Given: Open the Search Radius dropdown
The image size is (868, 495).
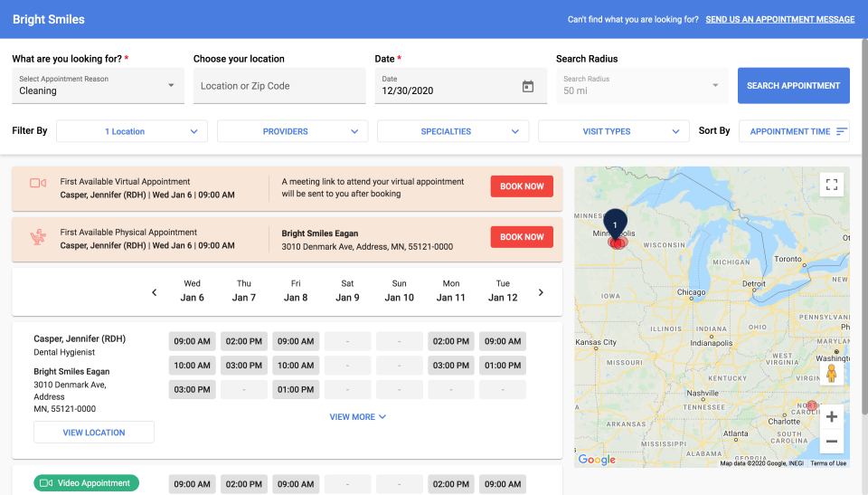Looking at the screenshot, I should [642, 85].
